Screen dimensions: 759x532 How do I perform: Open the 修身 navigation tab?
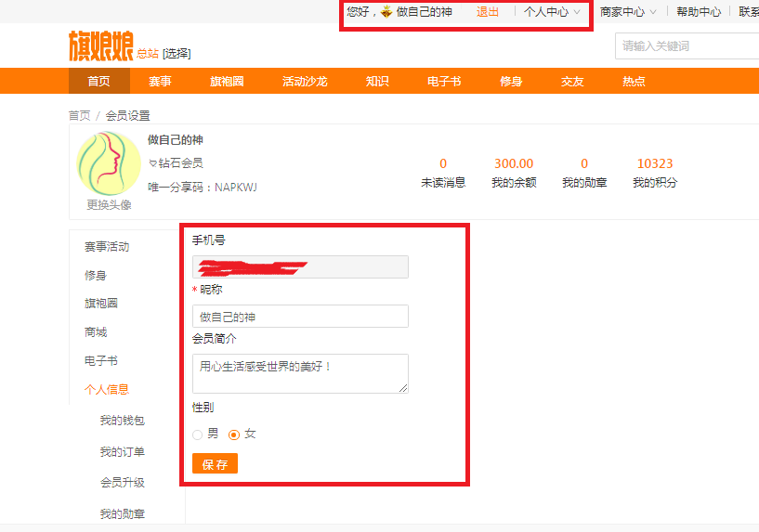click(511, 81)
